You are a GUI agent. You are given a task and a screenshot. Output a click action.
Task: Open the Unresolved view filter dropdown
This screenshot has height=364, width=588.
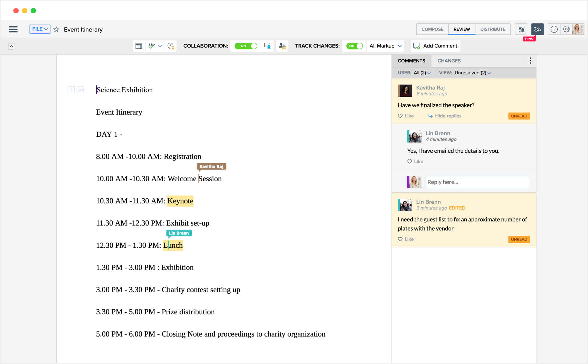[472, 73]
